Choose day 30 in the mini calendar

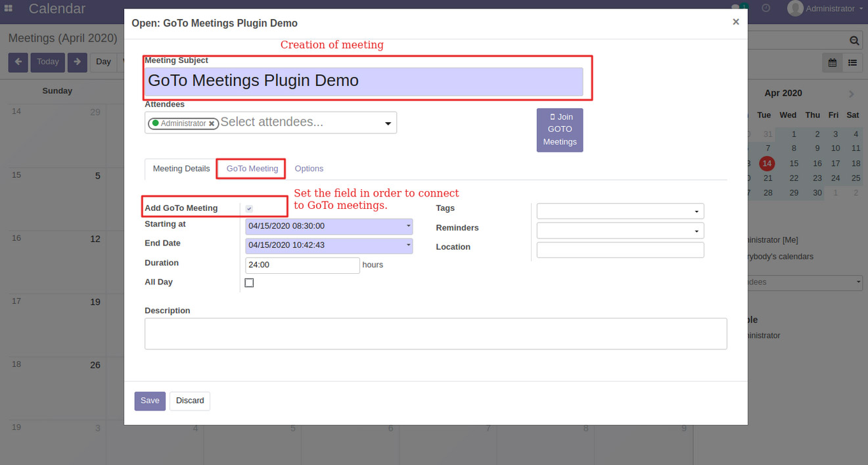pyautogui.click(x=817, y=192)
